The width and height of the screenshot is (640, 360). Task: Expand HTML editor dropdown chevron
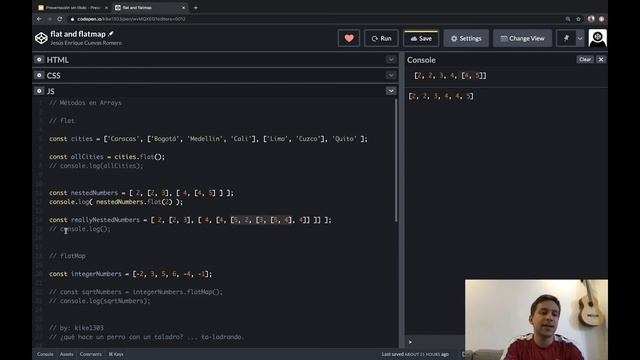391,60
